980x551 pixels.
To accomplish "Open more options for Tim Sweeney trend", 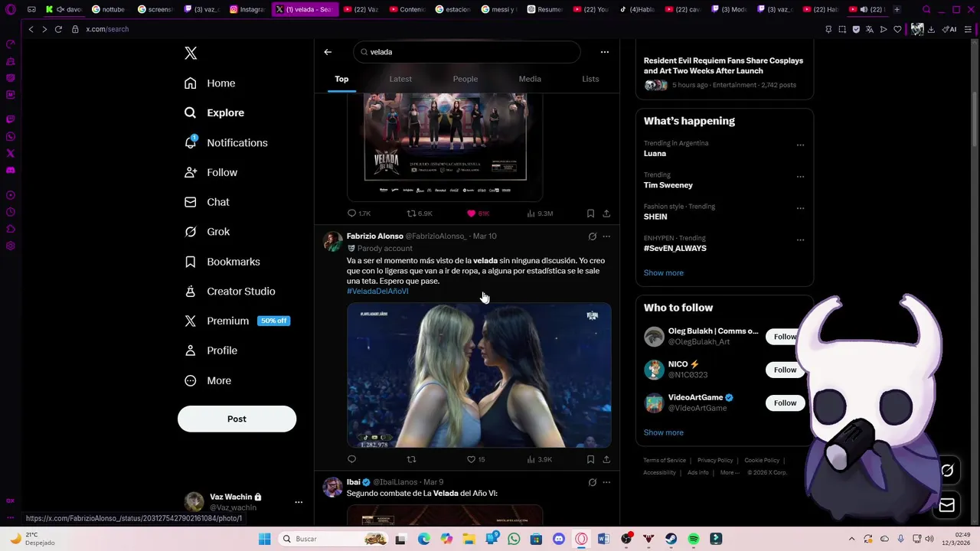I will tap(800, 176).
